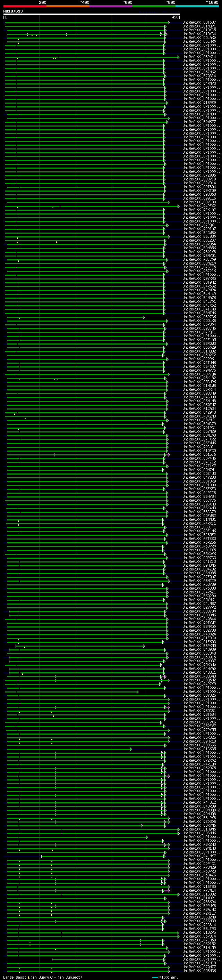Select the UniRef100_Q3YB25 label
Image resolution: width=222 pixels, height=980 pixels.
pos(199,695)
